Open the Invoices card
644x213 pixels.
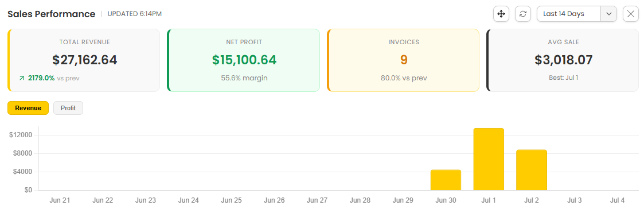403,60
